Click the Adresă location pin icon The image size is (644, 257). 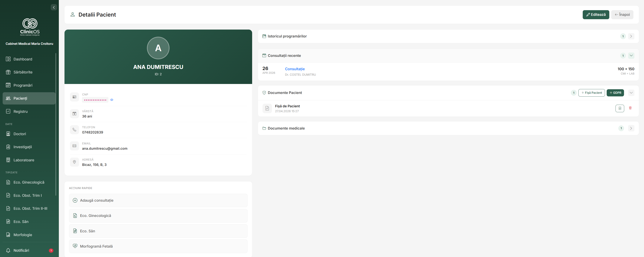tap(74, 162)
